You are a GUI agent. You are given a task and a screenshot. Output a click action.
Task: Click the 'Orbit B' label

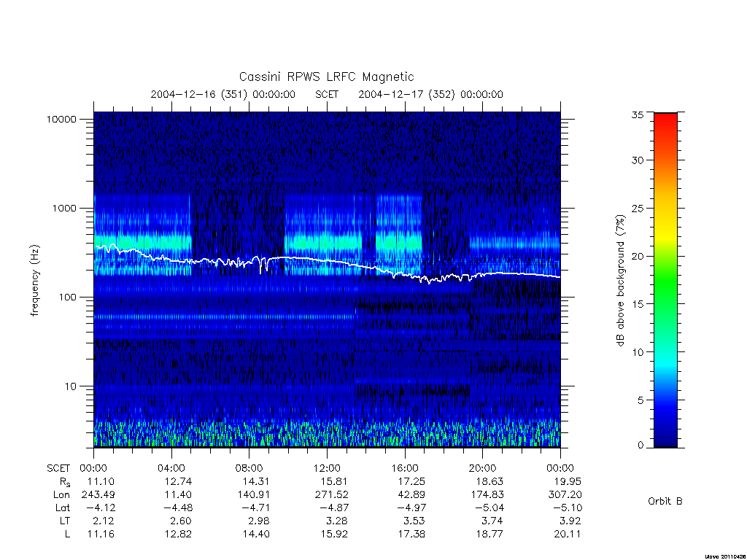pyautogui.click(x=665, y=502)
